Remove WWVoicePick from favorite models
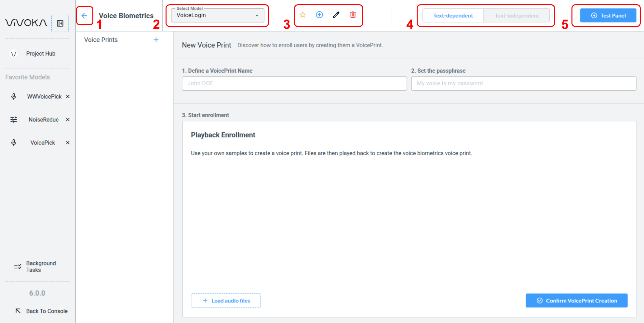Screen dimensions: 644x323 point(68,96)
